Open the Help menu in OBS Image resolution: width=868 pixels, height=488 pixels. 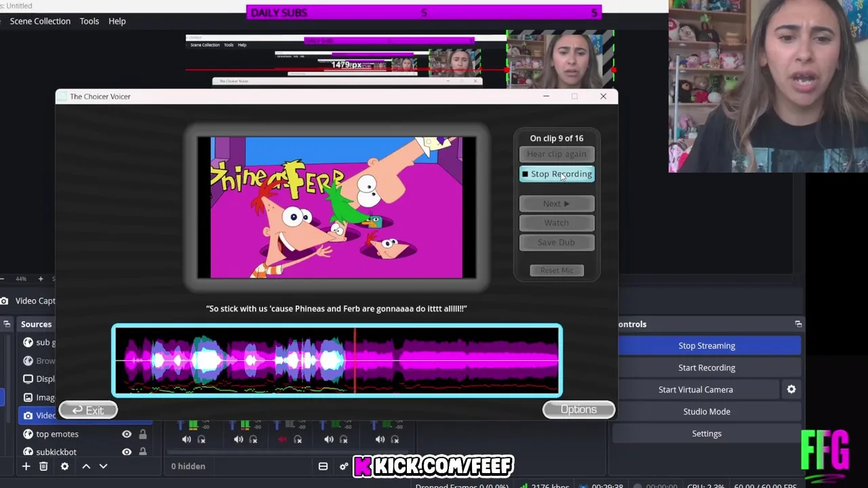pos(117,21)
